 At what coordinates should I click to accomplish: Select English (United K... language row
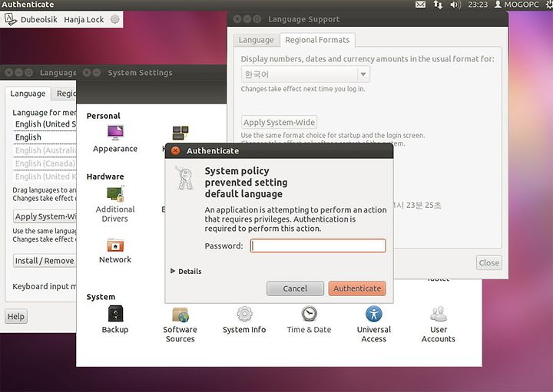point(45,176)
